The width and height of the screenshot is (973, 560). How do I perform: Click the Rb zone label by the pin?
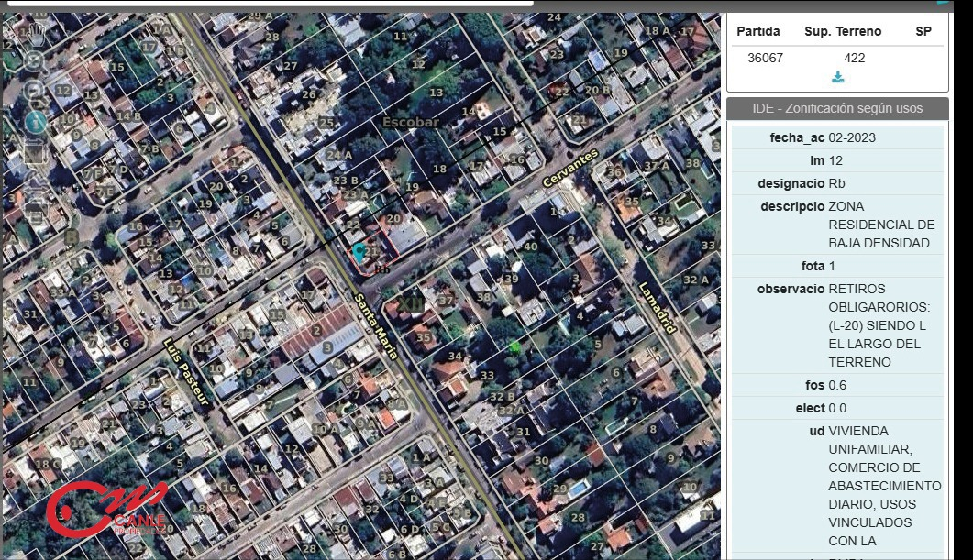pos(382,269)
